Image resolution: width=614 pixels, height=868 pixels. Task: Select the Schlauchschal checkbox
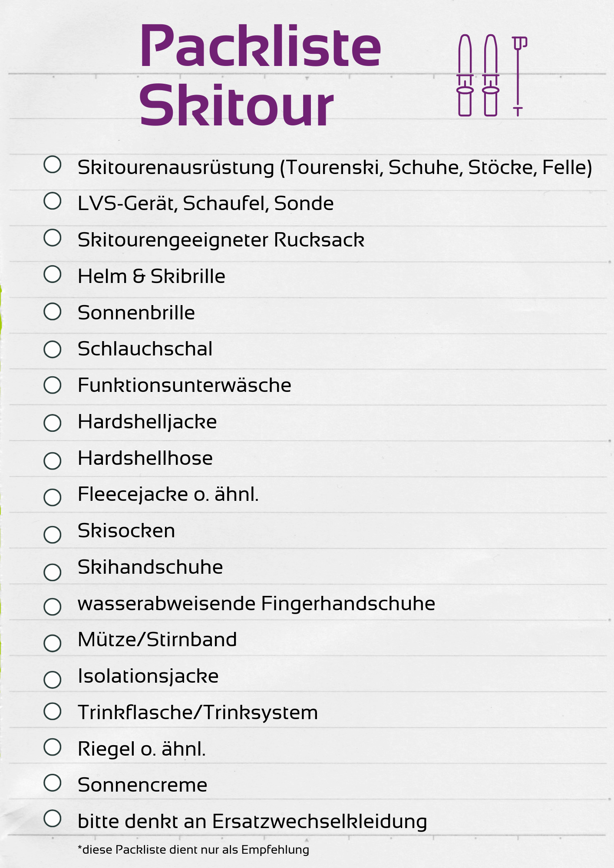53,349
